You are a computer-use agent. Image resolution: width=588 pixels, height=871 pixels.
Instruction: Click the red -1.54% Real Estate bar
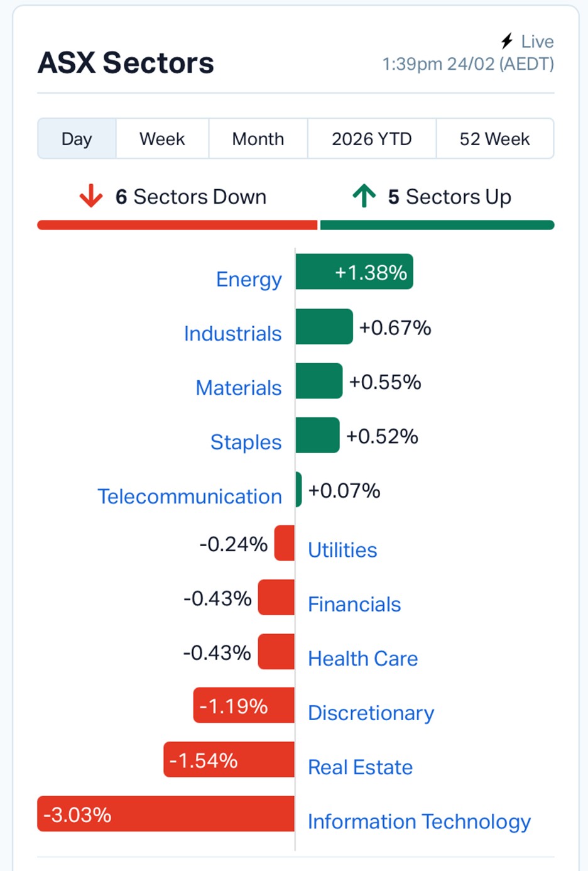pyautogui.click(x=229, y=760)
